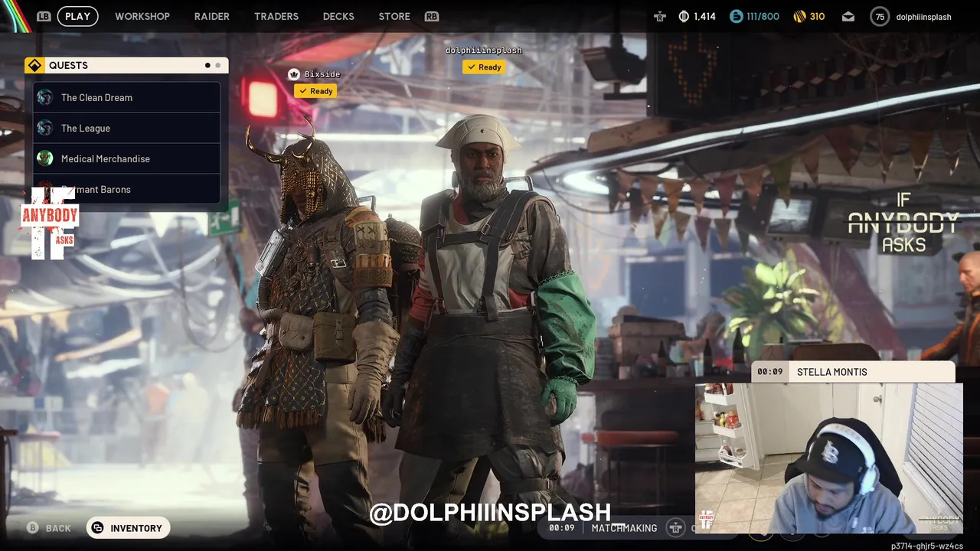
Task: Open the Medical Merchandise quest
Action: (126, 158)
